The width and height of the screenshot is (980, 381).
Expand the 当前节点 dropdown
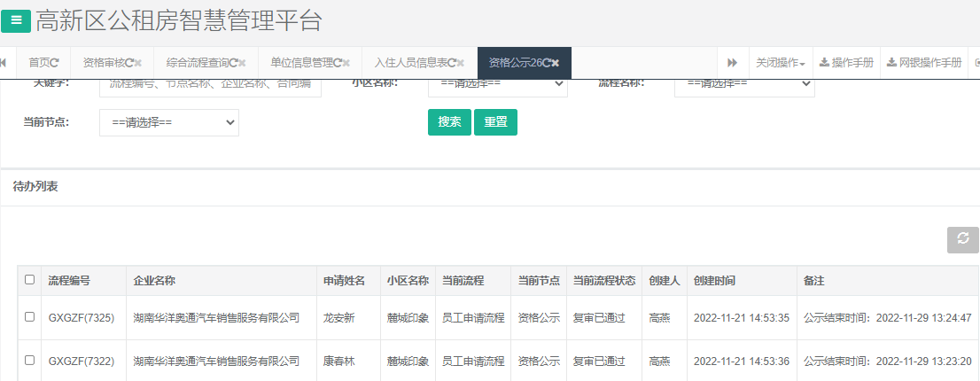[168, 123]
